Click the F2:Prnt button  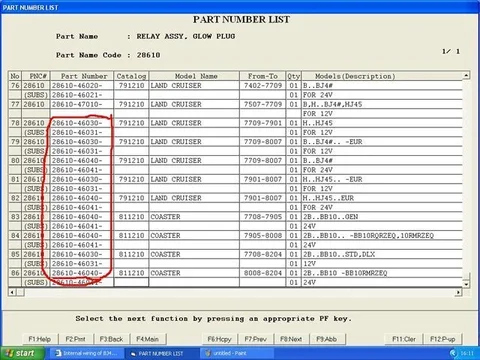coord(75,339)
